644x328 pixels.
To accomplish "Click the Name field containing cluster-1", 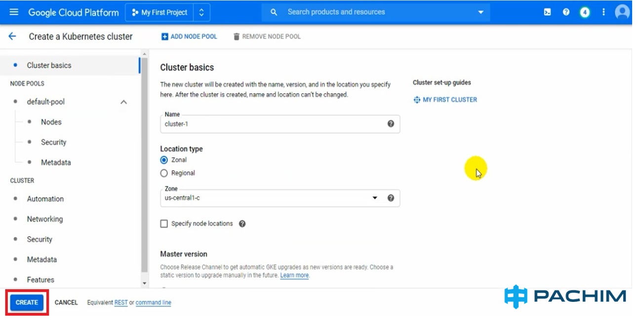I will [x=280, y=124].
